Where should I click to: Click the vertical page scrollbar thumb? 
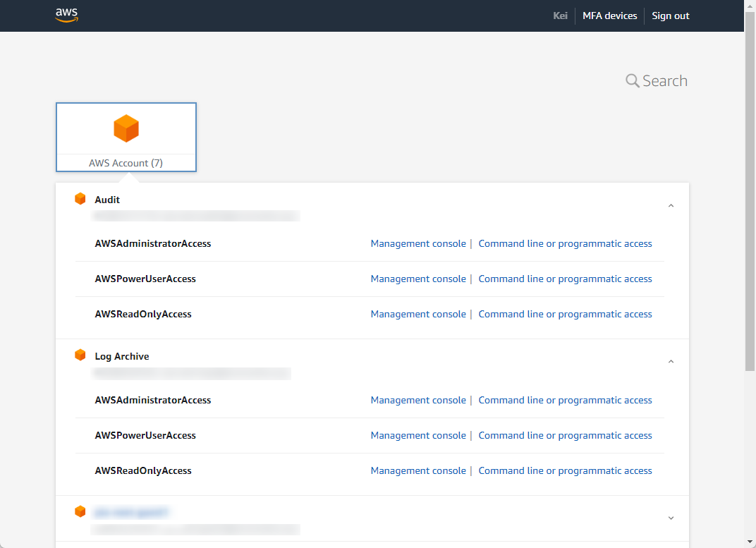(750, 191)
